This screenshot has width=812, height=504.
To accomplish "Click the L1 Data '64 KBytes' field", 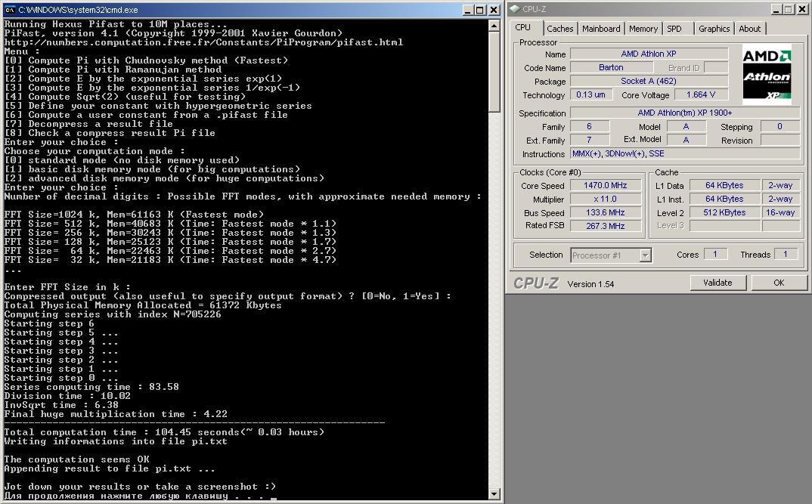I will [x=724, y=185].
